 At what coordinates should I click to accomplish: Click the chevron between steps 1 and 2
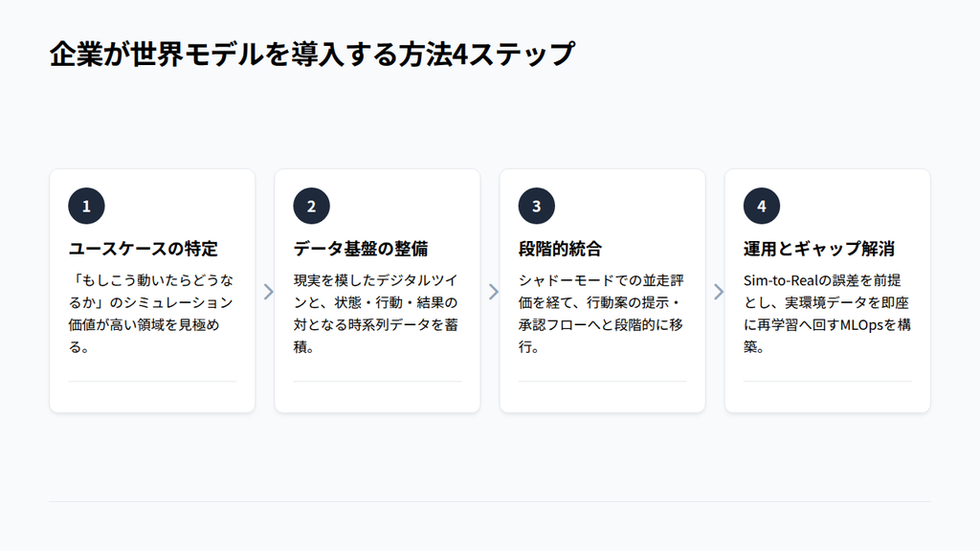pos(268,292)
